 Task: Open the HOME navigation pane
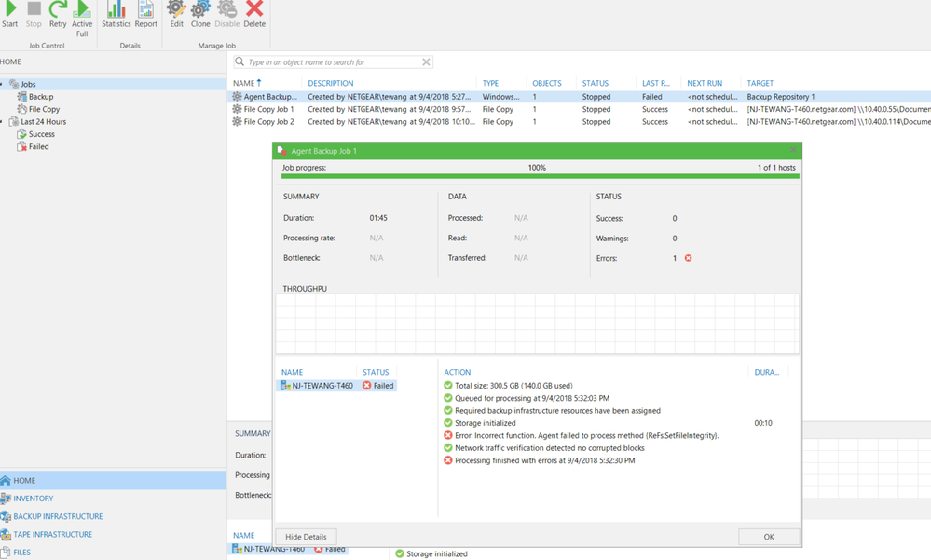coord(113,481)
